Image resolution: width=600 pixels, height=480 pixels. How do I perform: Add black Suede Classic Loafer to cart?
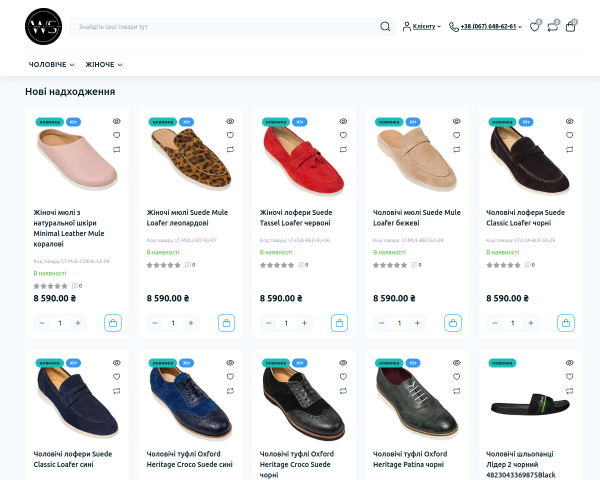pyautogui.click(x=566, y=323)
